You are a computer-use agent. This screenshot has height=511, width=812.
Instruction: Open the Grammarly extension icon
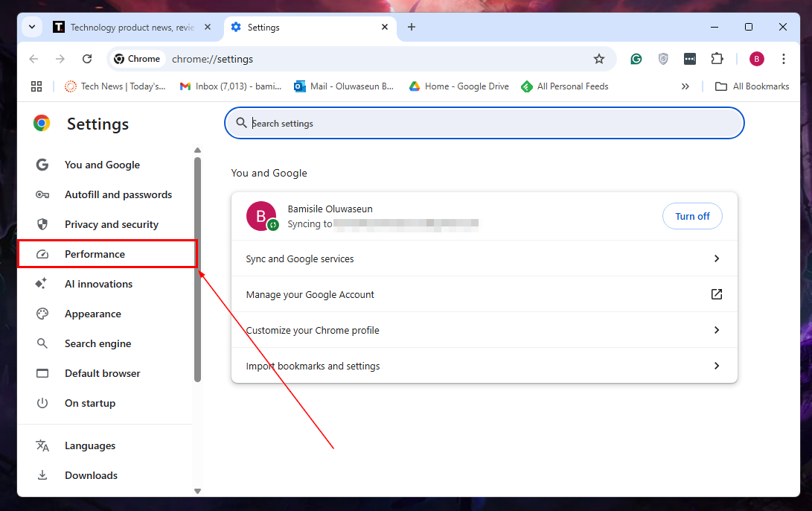point(636,59)
